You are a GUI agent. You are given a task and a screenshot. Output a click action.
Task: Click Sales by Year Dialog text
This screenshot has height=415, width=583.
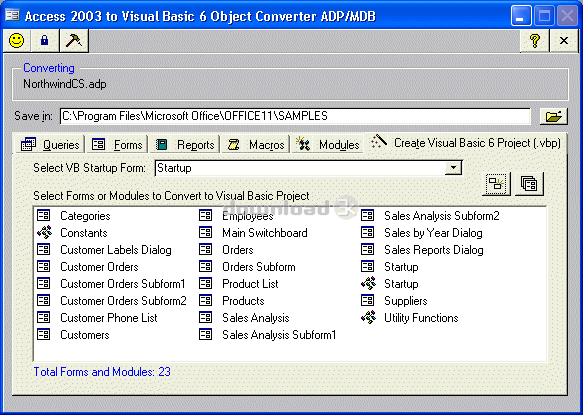pyautogui.click(x=433, y=233)
